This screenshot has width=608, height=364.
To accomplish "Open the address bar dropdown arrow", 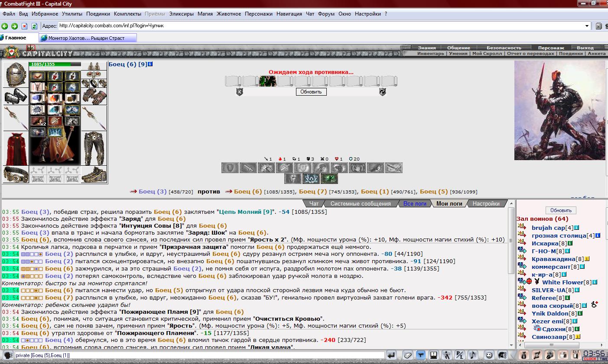I will click(x=587, y=26).
